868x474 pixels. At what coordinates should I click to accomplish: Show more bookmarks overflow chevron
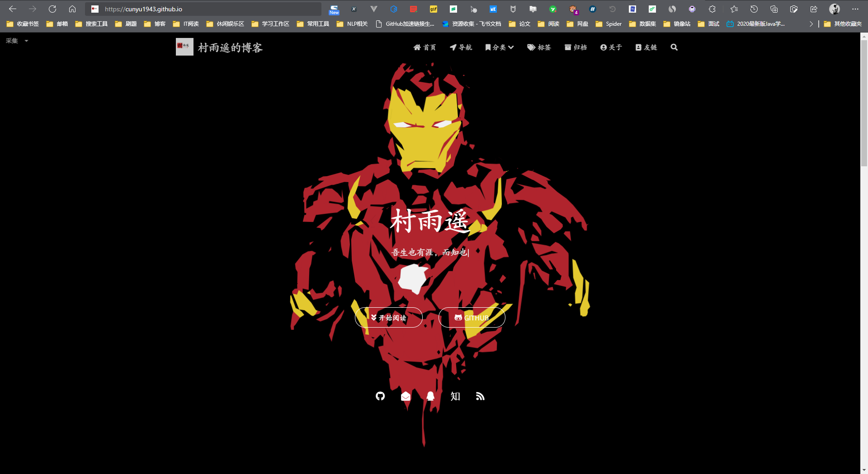811,24
